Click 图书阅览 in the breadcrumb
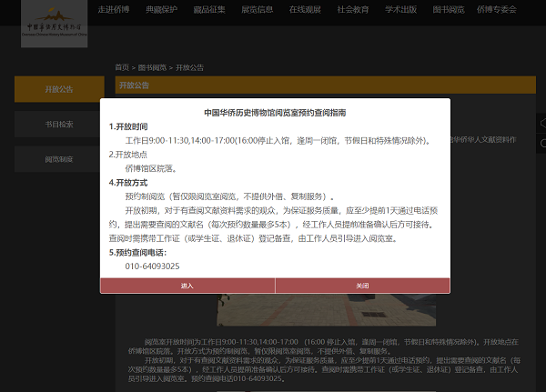The height and width of the screenshot is (392, 546). (152, 67)
